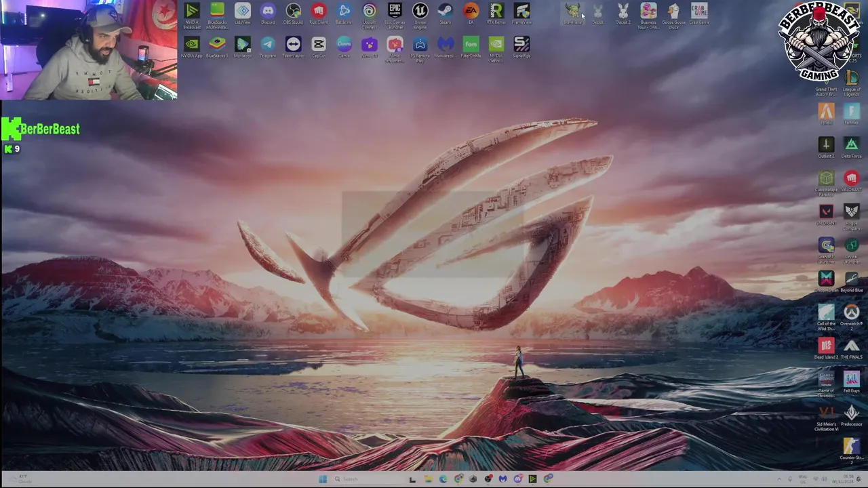The width and height of the screenshot is (868, 488).
Task: Select the Telegram desktop icon
Action: [268, 47]
